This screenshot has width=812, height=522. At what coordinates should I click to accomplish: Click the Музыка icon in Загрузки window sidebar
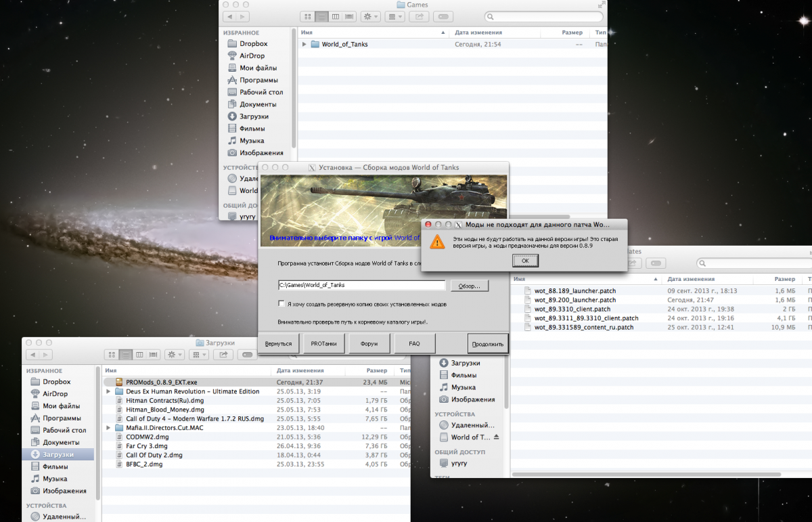35,479
